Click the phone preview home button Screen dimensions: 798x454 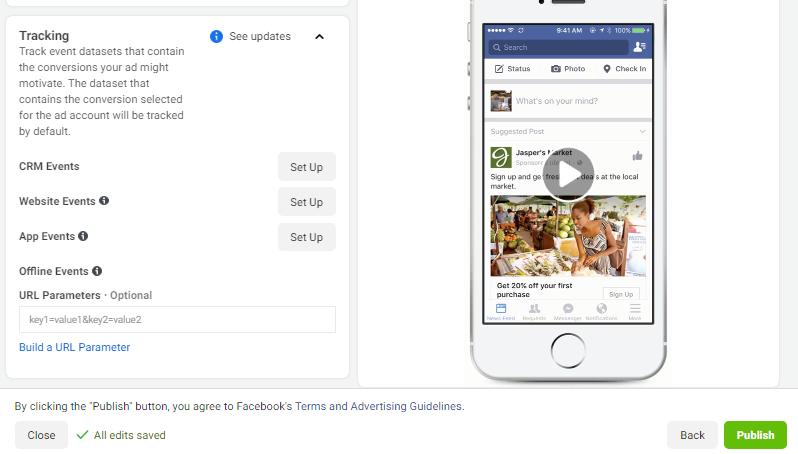tap(568, 351)
